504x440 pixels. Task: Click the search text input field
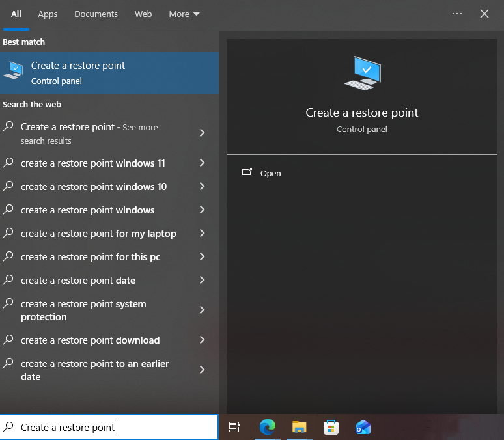[x=109, y=427]
